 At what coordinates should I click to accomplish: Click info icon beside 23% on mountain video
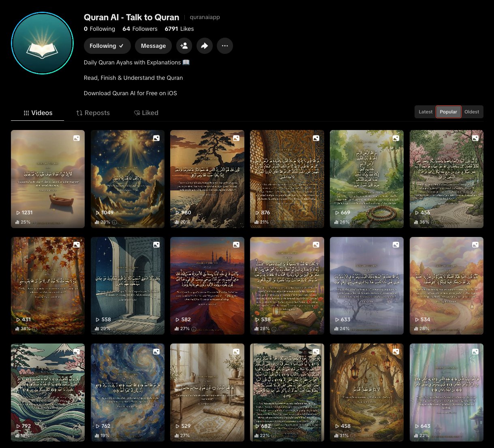coord(114,222)
